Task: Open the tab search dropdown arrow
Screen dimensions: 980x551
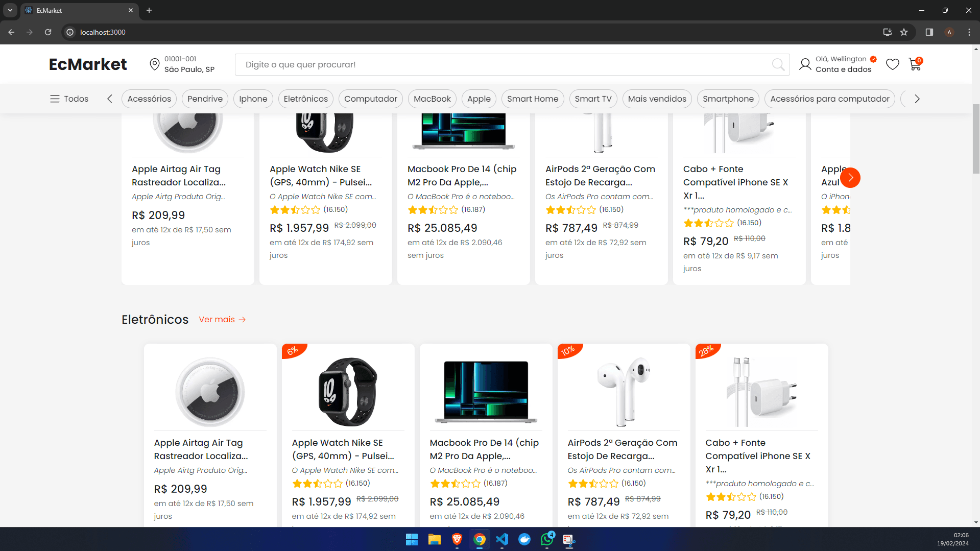Action: (10, 10)
